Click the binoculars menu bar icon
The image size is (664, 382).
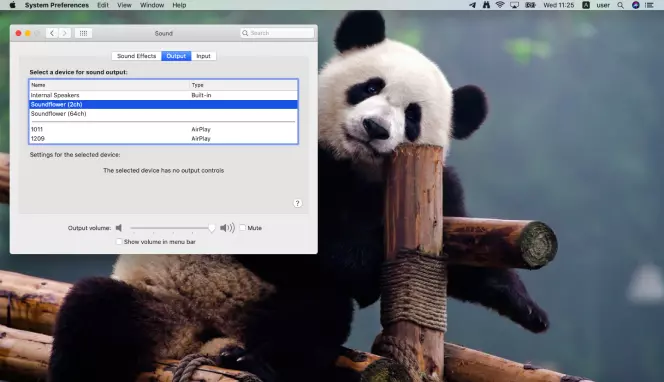pyautogui.click(x=486, y=5)
